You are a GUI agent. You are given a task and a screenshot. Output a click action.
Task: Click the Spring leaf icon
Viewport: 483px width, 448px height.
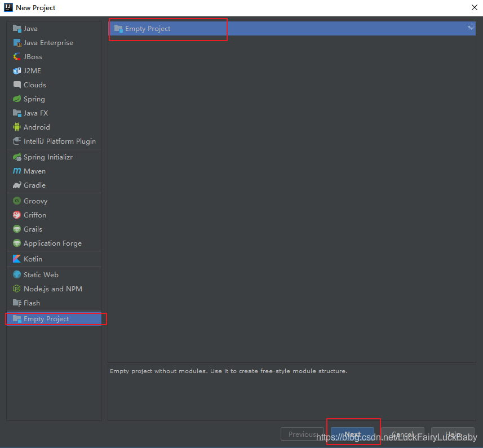tap(17, 99)
